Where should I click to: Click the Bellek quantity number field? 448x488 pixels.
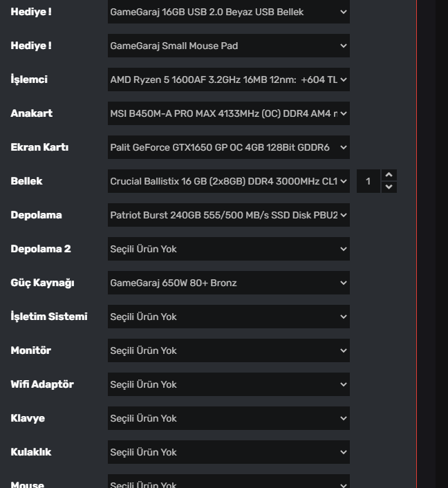click(368, 181)
